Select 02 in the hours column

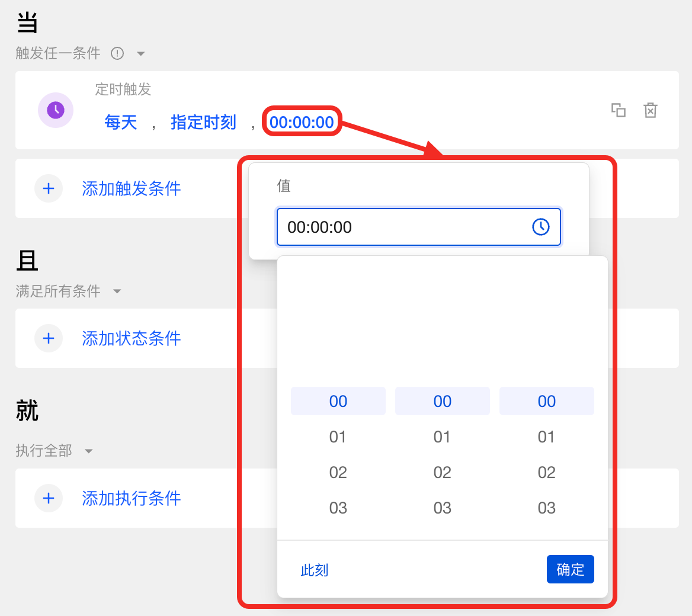(x=338, y=473)
